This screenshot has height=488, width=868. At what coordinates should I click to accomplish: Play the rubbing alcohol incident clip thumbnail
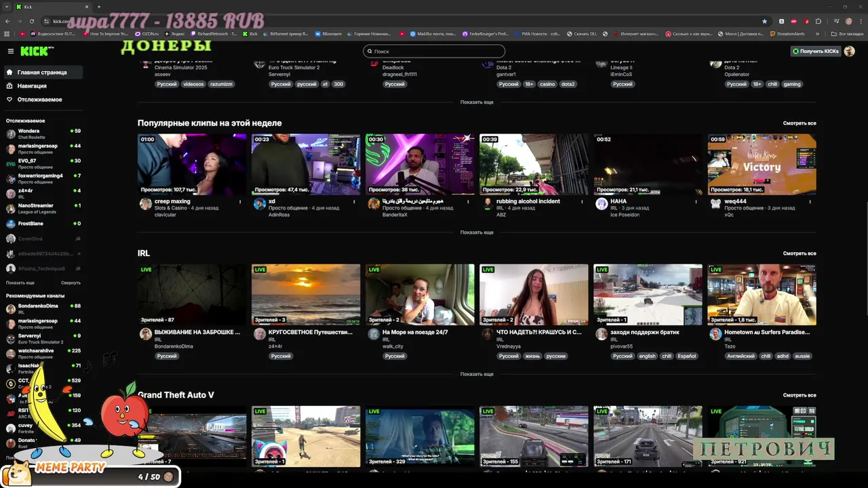click(534, 164)
